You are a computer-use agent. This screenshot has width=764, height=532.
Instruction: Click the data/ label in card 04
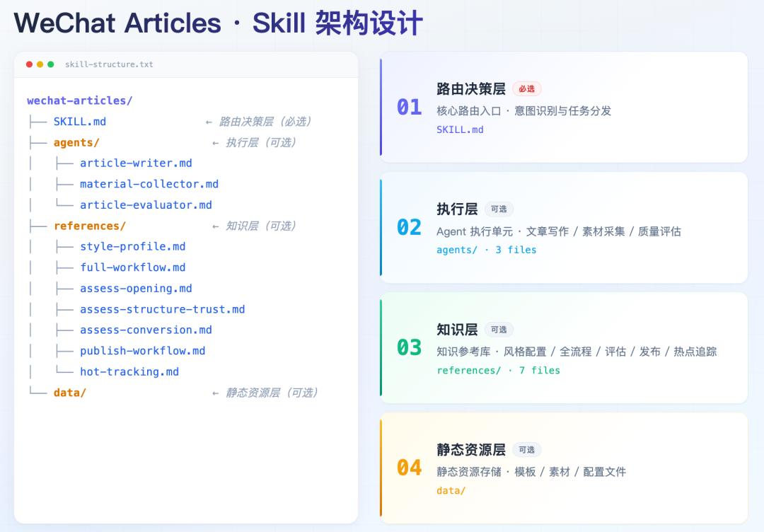451,490
